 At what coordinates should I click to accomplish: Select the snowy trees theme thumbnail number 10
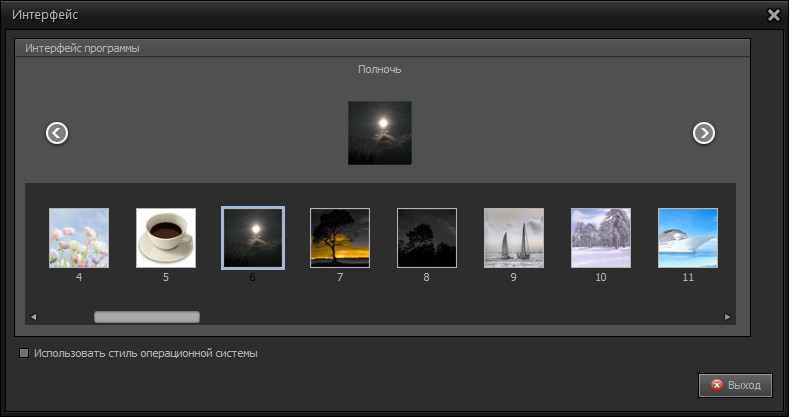click(x=601, y=238)
